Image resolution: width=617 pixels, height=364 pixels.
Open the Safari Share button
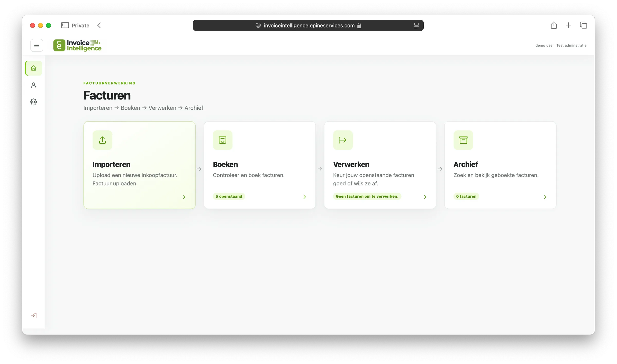tap(554, 25)
